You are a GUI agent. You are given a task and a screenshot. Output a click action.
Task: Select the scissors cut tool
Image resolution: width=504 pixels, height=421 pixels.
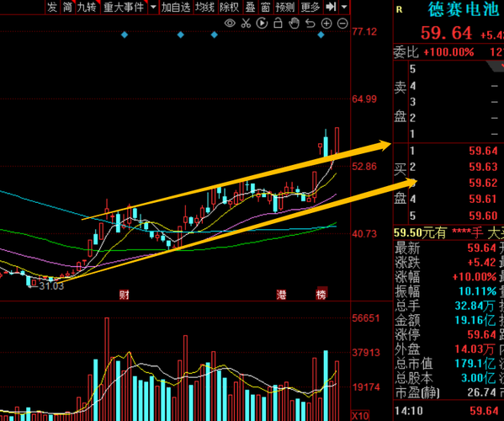(x=246, y=24)
